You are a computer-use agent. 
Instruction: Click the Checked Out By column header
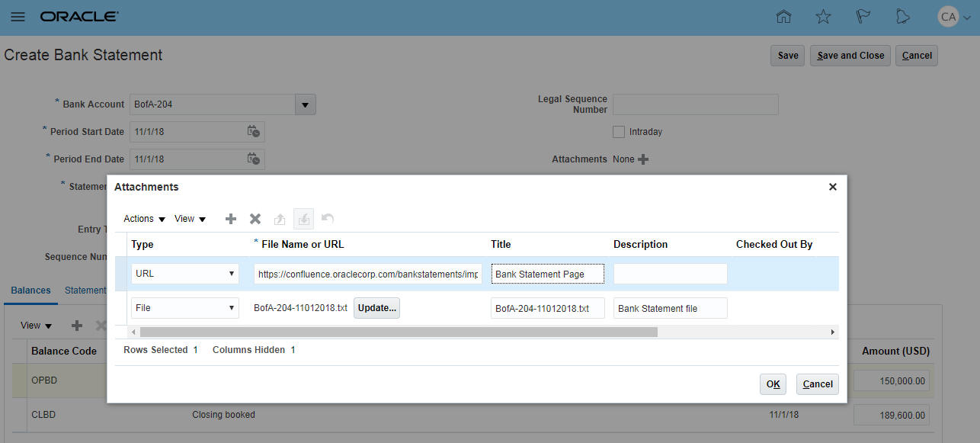coord(774,244)
